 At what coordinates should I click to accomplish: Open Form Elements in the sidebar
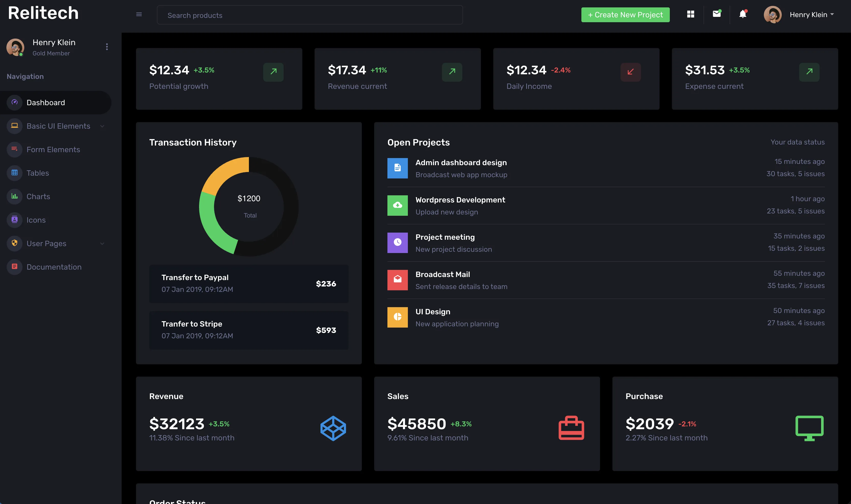(x=56, y=149)
